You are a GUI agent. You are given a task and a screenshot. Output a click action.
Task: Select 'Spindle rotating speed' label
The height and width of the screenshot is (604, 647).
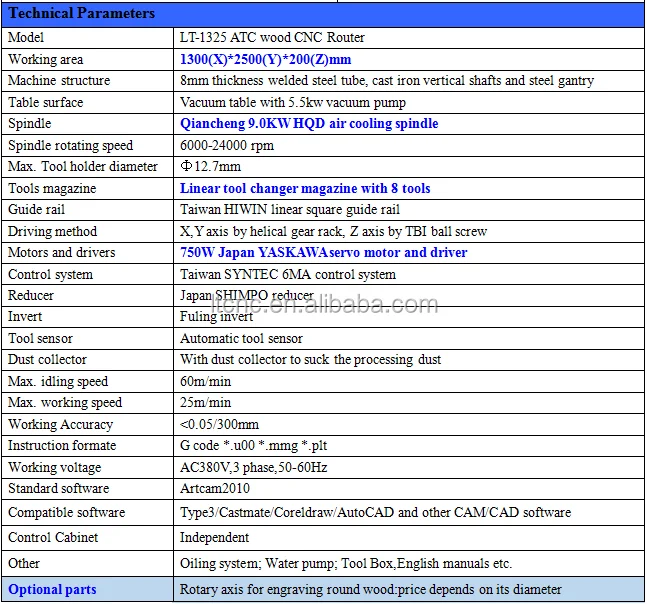[70, 146]
